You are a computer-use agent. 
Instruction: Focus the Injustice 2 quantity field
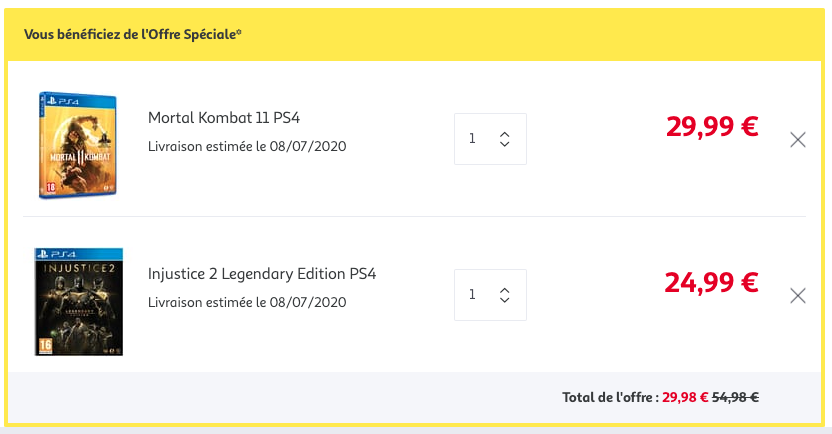490,295
